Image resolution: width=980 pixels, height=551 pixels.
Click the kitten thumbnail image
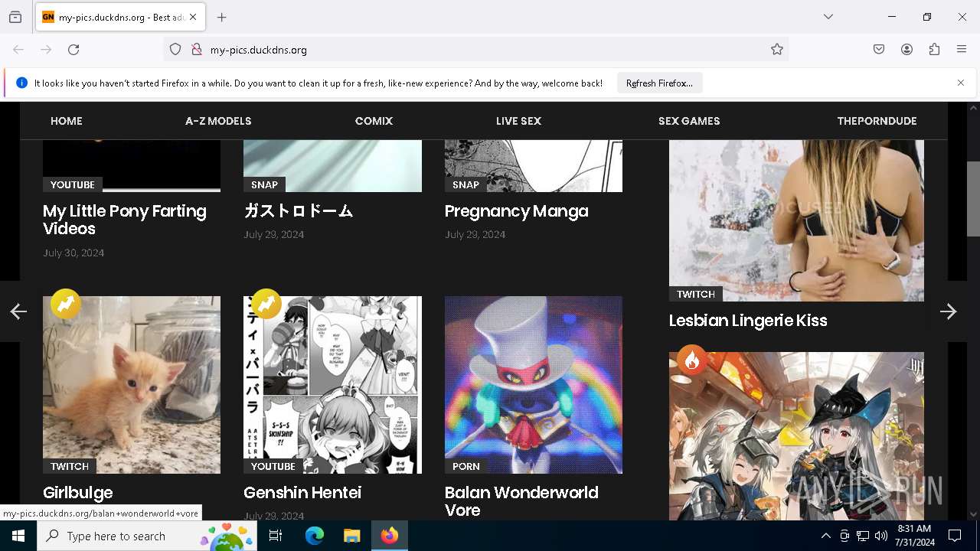[132, 385]
